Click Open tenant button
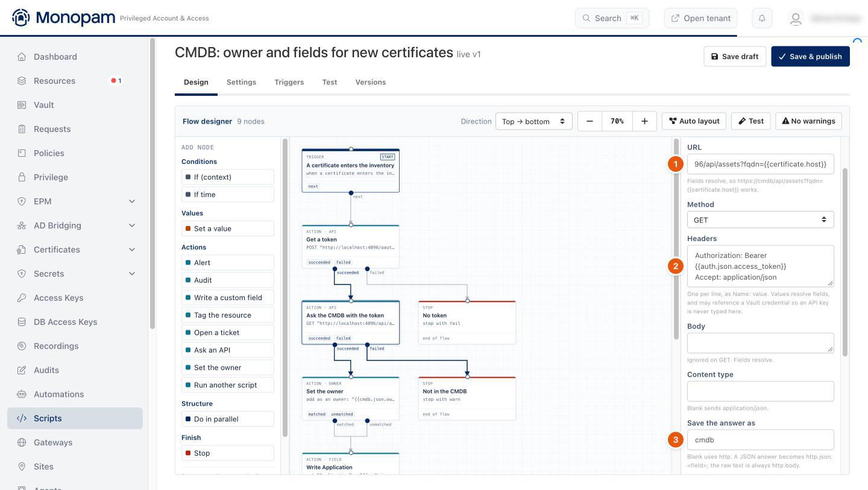Image resolution: width=868 pixels, height=490 pixels. click(x=701, y=18)
